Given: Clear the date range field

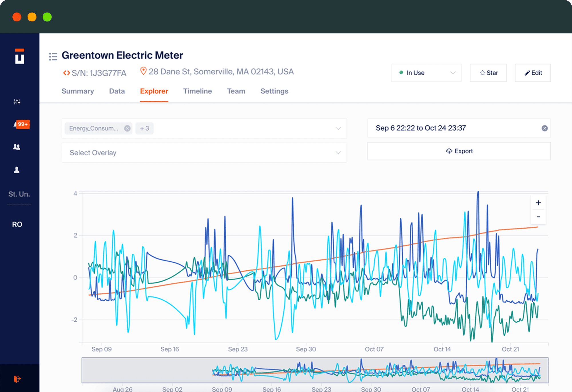Looking at the screenshot, I should click(x=545, y=128).
